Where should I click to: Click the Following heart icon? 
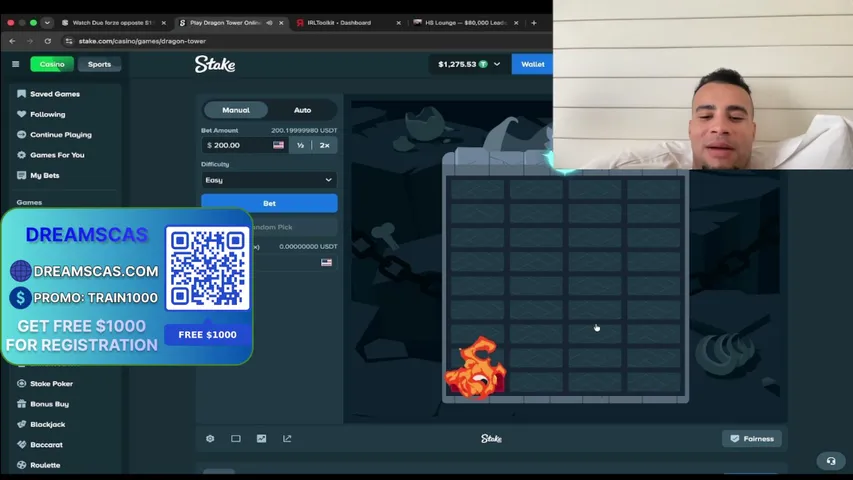click(x=21, y=114)
